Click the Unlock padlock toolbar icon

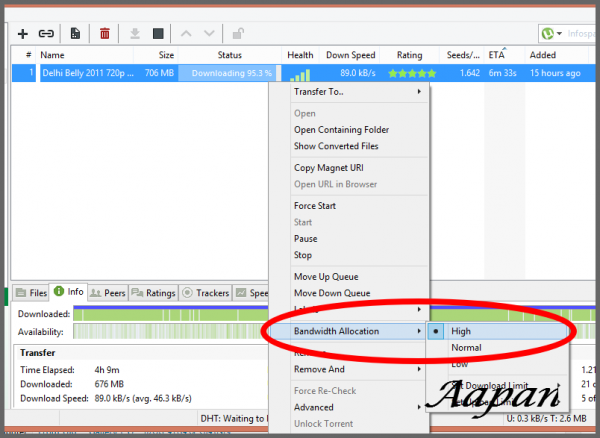tap(238, 34)
